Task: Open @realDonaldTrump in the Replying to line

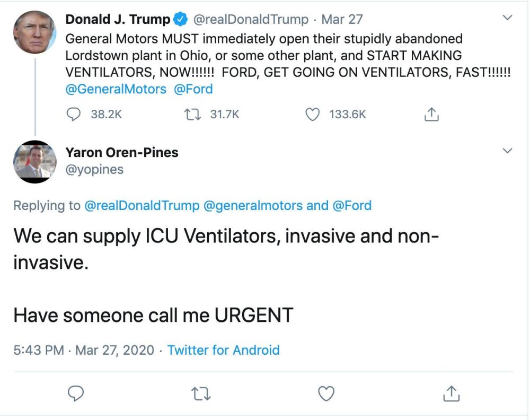Action: 142,205
